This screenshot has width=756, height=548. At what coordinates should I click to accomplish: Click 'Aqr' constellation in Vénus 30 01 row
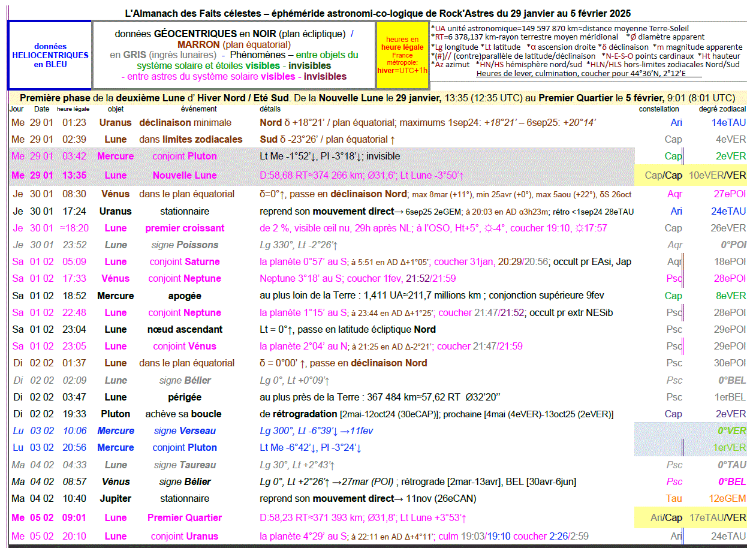pos(675,194)
